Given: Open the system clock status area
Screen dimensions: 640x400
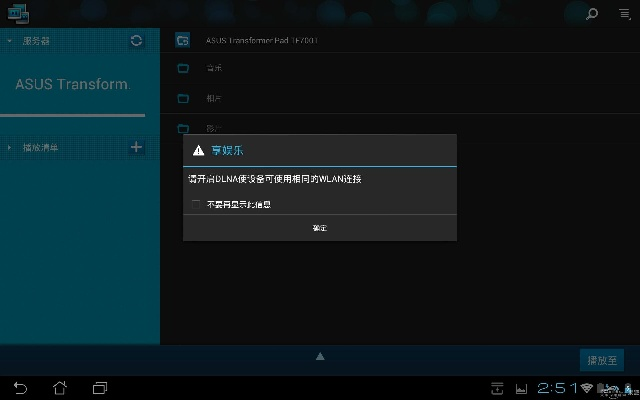Looking at the screenshot, I should 556,387.
